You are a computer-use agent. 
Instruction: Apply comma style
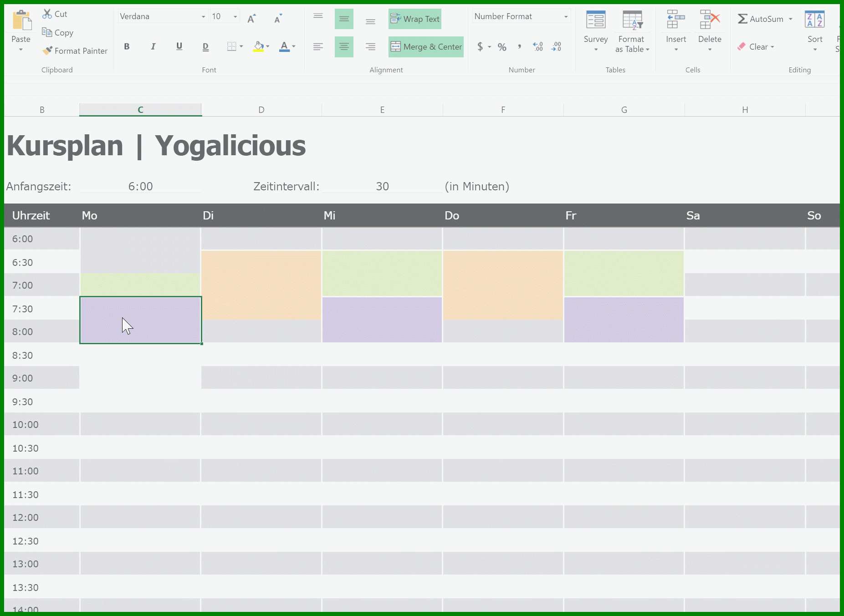pos(519,47)
